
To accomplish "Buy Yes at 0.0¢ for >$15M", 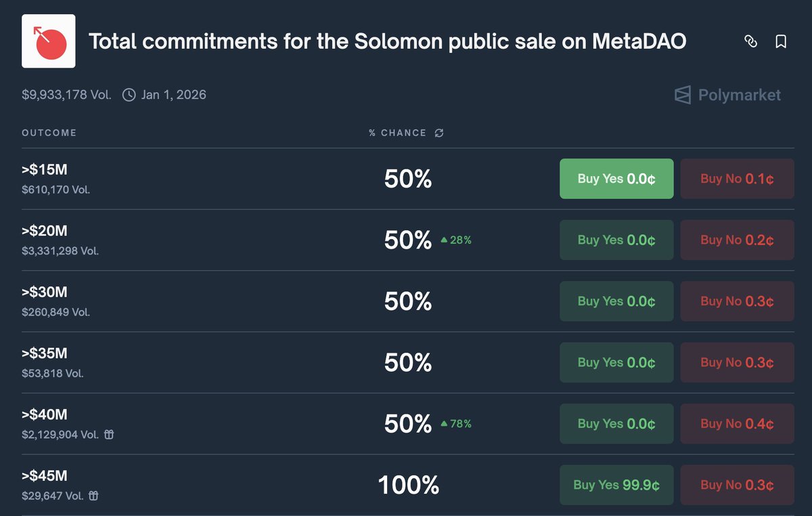I will (x=616, y=179).
